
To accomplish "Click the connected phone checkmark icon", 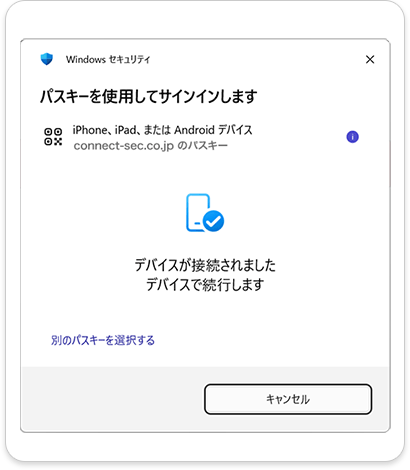I will pyautogui.click(x=205, y=213).
